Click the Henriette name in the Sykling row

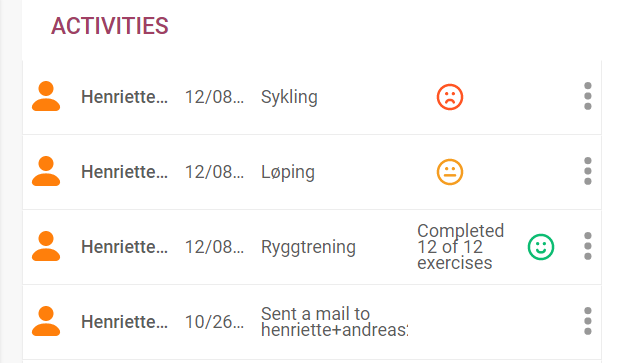(x=124, y=97)
